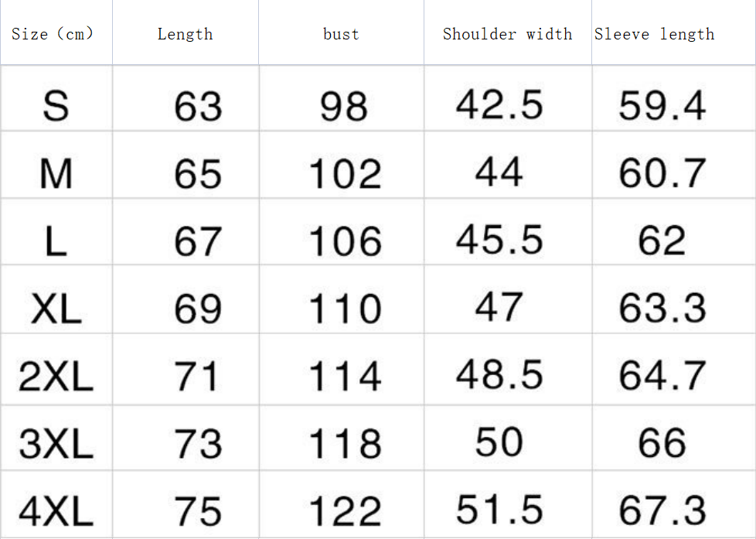Click the "bust" column header
Viewport: 756px width, 539px height.
[x=341, y=34]
